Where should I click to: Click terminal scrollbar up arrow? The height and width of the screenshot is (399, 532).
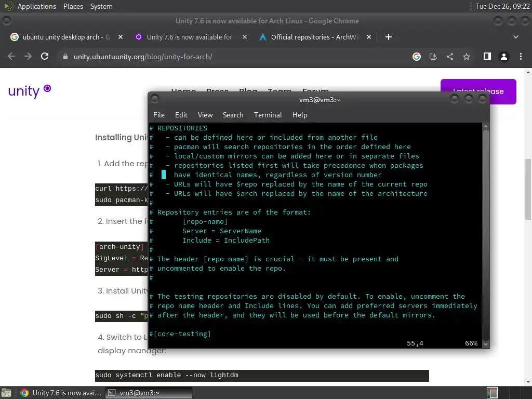486,126
